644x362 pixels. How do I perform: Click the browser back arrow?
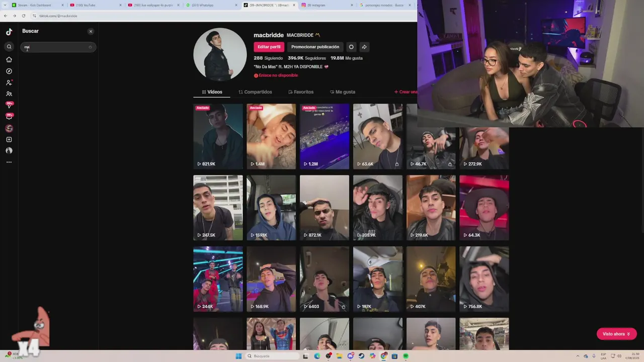click(x=6, y=16)
